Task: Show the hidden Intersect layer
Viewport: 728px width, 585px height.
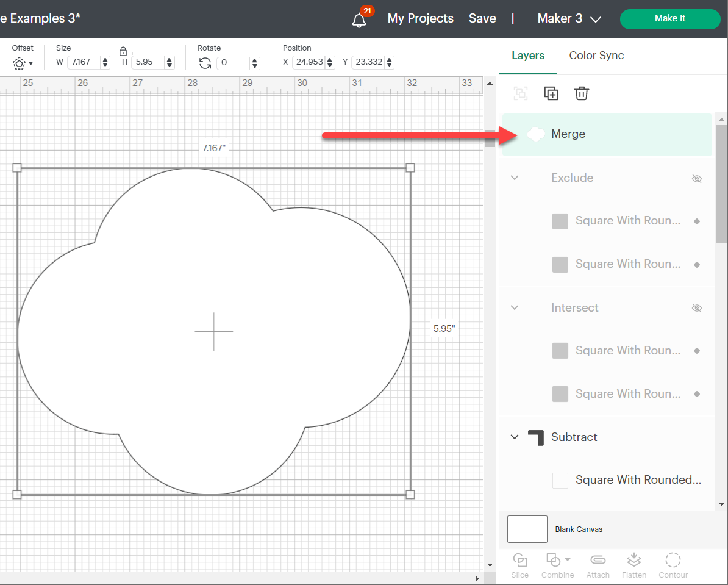Action: point(697,308)
